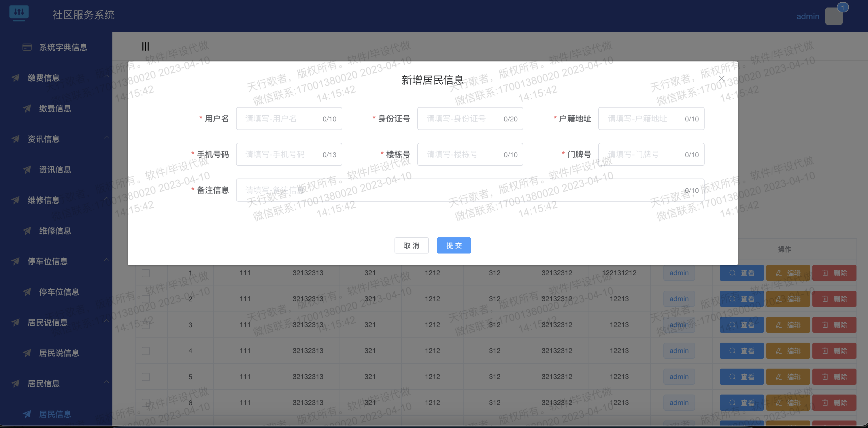Edit row 2 using 编辑 button
The height and width of the screenshot is (428, 868).
[788, 299]
